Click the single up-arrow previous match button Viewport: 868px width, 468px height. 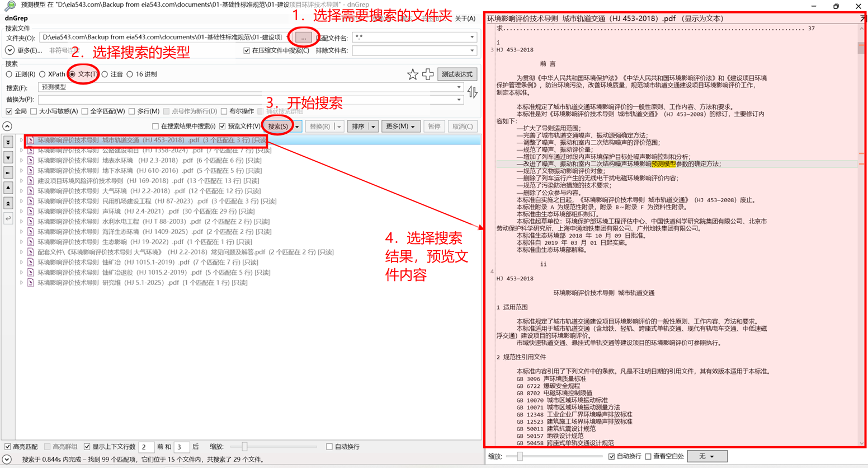click(8, 188)
